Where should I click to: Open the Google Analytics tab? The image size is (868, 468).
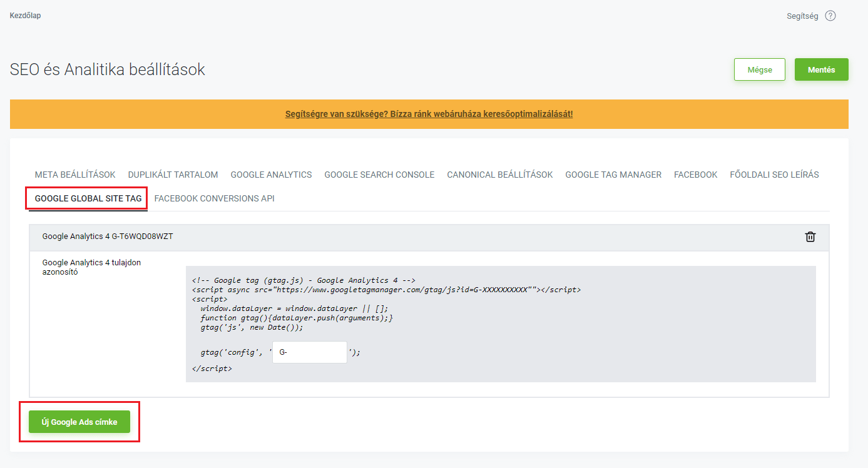[x=271, y=175]
